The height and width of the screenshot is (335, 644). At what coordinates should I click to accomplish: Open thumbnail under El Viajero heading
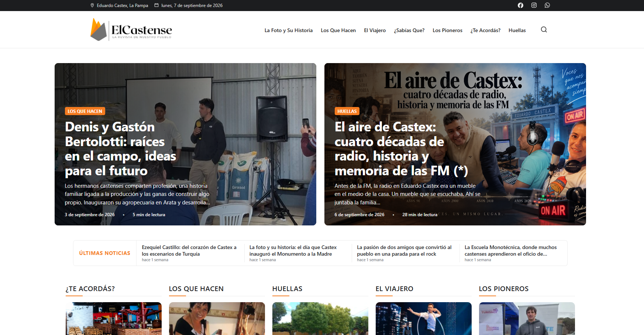coord(424,319)
